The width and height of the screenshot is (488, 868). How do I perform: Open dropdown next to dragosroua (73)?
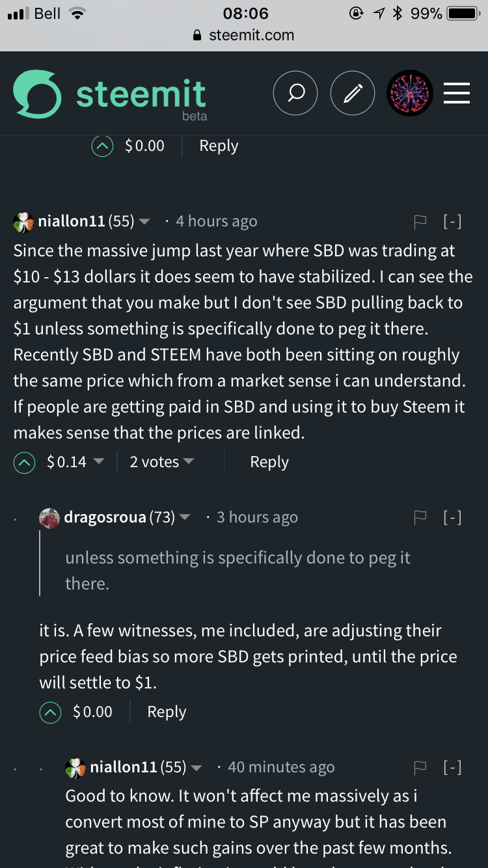tap(185, 518)
